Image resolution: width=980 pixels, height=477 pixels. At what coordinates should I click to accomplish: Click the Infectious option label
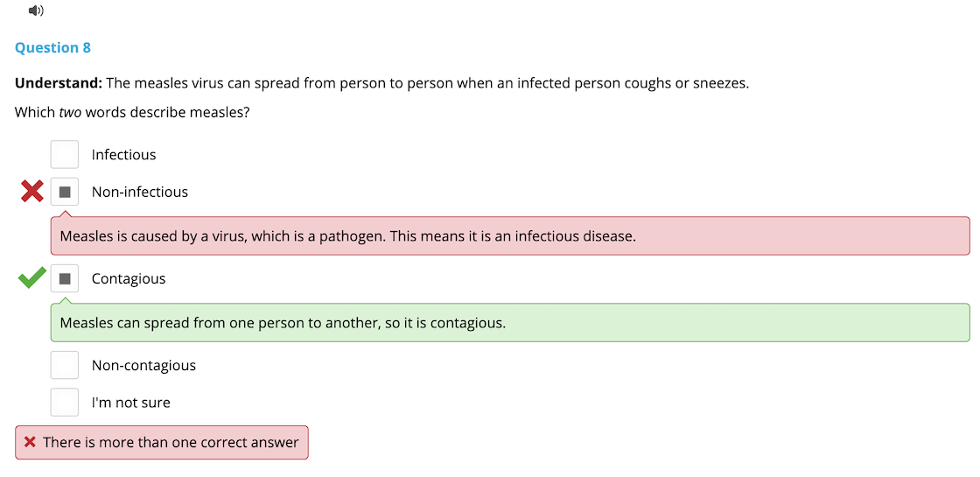(123, 154)
